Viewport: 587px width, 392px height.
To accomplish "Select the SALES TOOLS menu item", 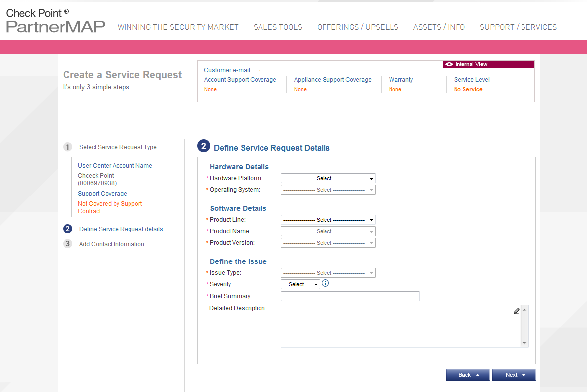I will [277, 27].
